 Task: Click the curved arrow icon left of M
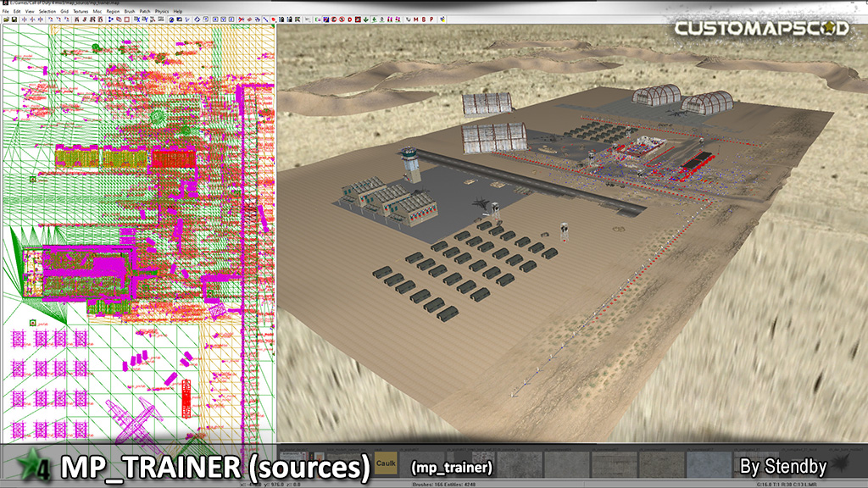coord(409,19)
